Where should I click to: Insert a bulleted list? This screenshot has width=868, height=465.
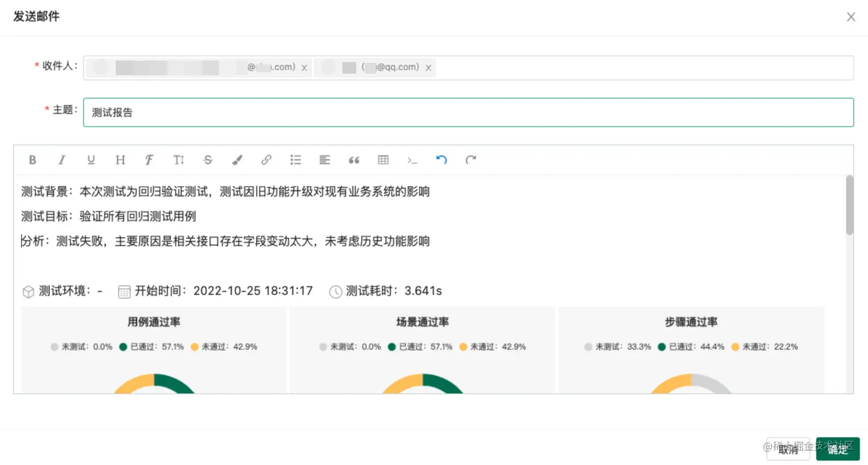pos(296,160)
